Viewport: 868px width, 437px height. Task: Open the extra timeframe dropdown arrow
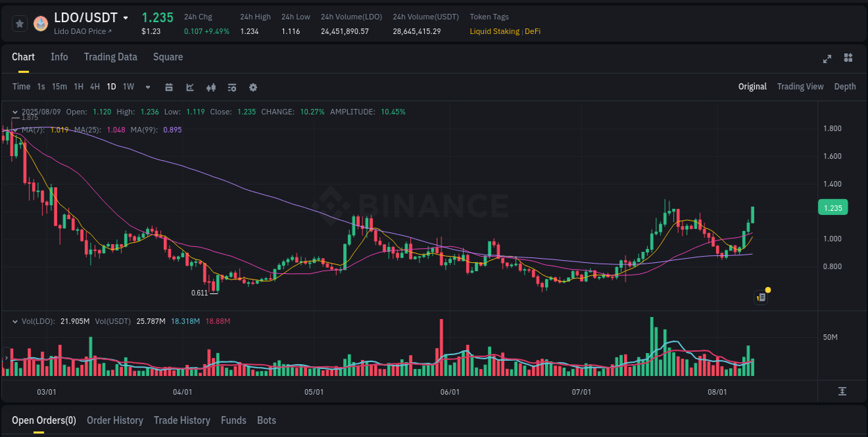coord(147,87)
